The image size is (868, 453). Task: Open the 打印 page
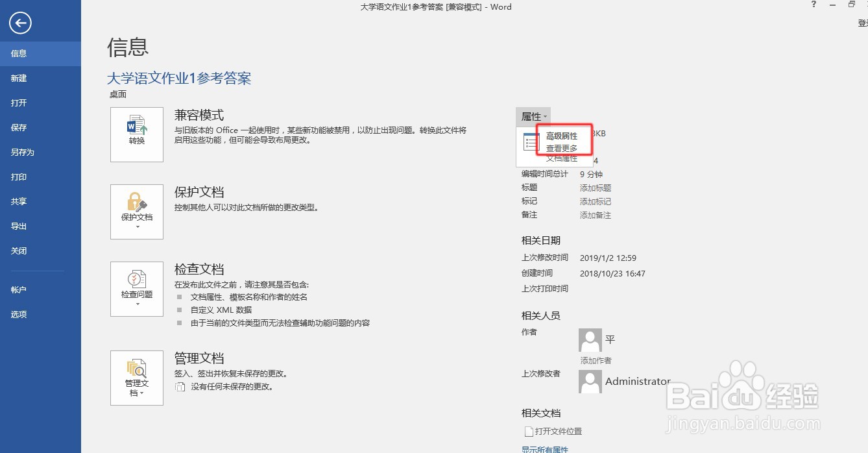click(x=40, y=177)
